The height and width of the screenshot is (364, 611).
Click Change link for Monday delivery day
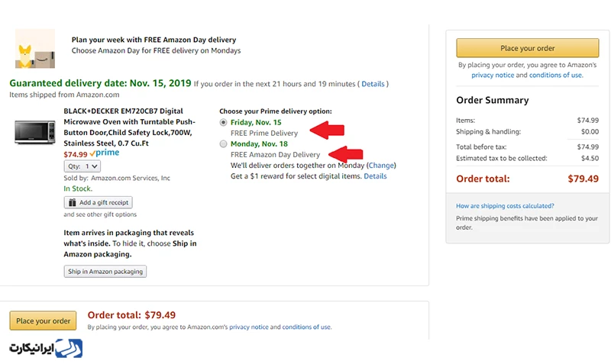tap(381, 165)
